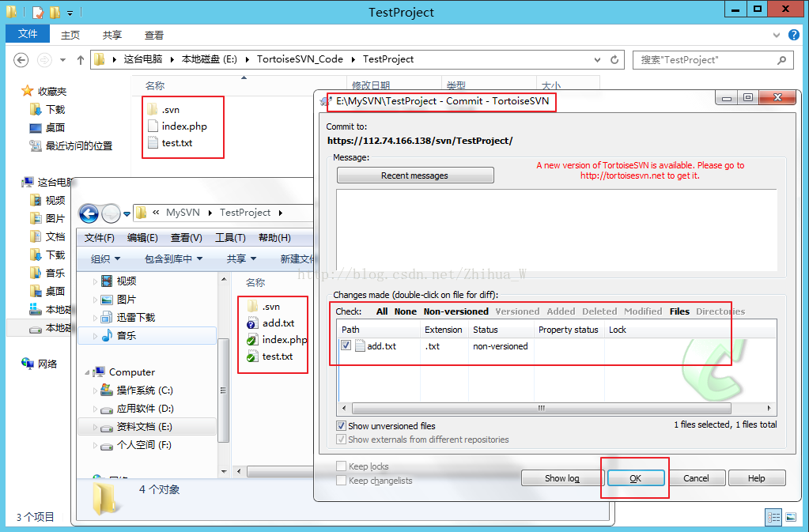
Task: Select index.php with green check overlay
Action: (x=277, y=340)
